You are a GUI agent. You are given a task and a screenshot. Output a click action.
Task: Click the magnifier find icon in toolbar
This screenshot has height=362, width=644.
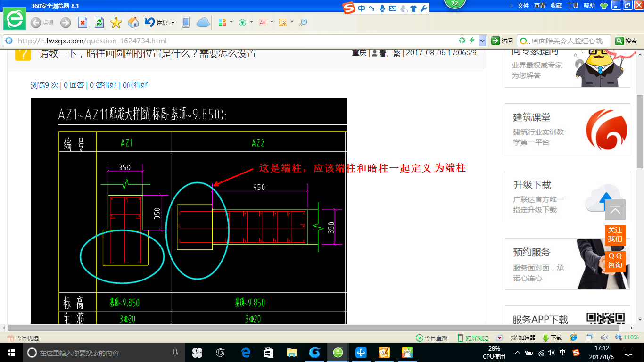coord(303,23)
